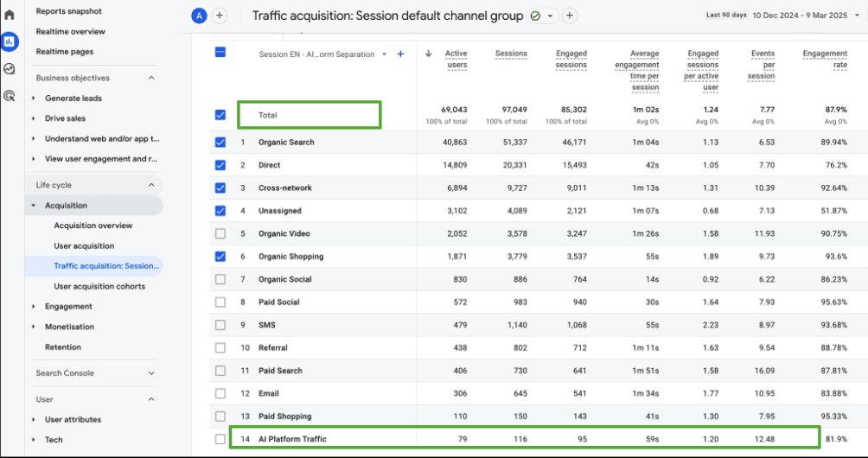Sort table by Sessions column header
Viewport: 868px width, 458px height.
[x=511, y=54]
